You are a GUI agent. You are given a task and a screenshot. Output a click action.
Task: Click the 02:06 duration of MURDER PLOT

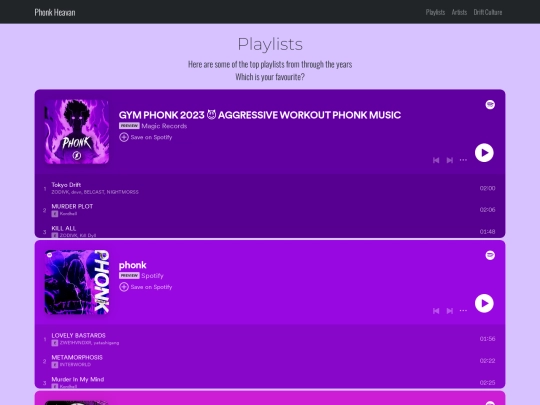pos(487,210)
